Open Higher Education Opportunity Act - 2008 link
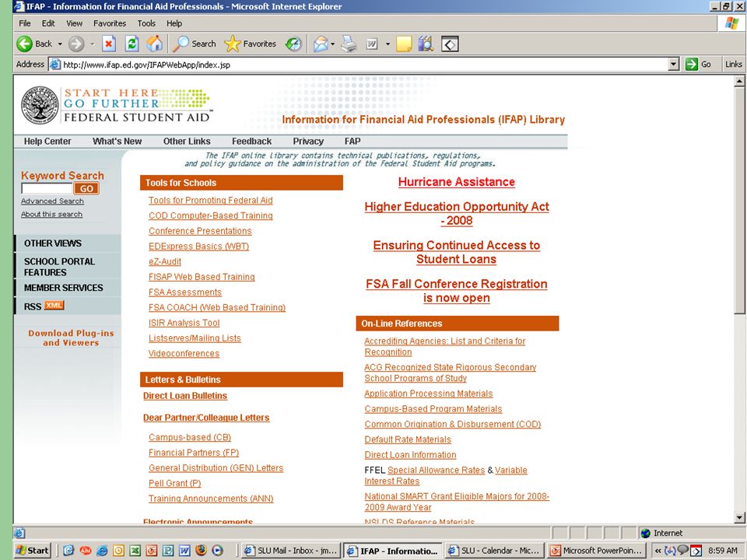The height and width of the screenshot is (560, 747). pyautogui.click(x=457, y=213)
